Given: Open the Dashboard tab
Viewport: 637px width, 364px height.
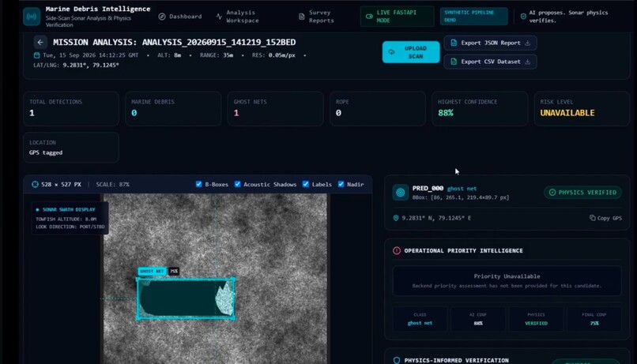Looking at the screenshot, I should click(180, 17).
